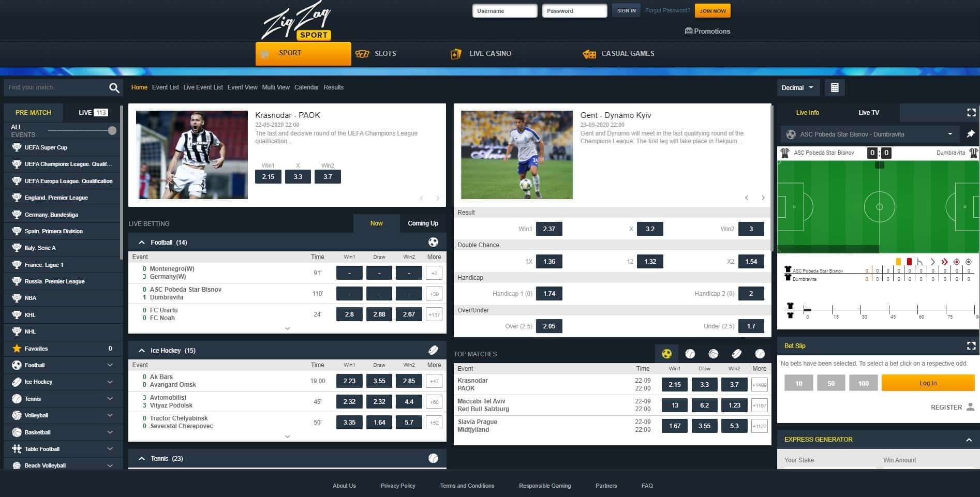Screen dimensions: 980x497
Task: Click the Casual Games dice icon
Action: click(589, 54)
